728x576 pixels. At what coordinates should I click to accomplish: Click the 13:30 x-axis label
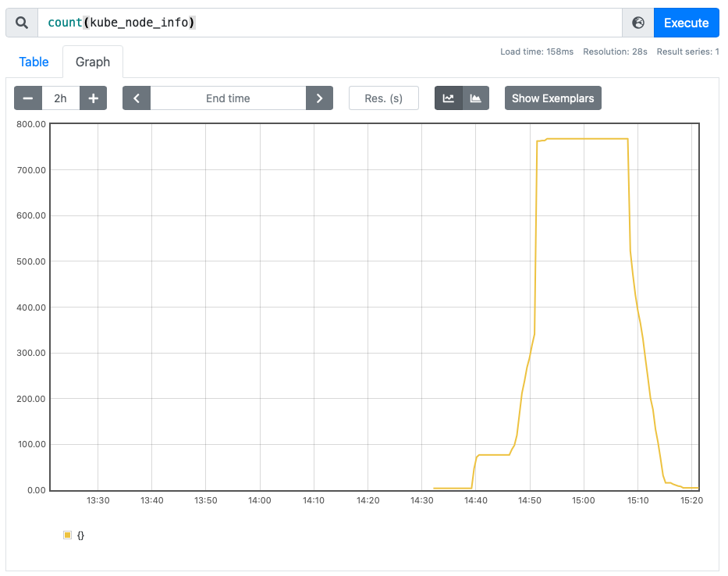tap(98, 500)
